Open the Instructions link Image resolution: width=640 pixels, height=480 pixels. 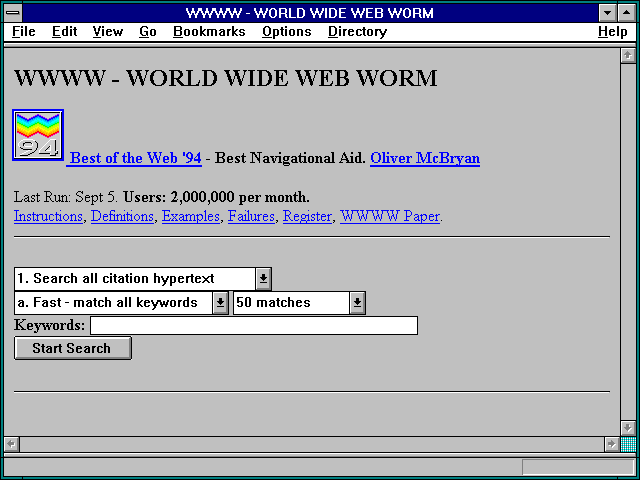coord(48,216)
